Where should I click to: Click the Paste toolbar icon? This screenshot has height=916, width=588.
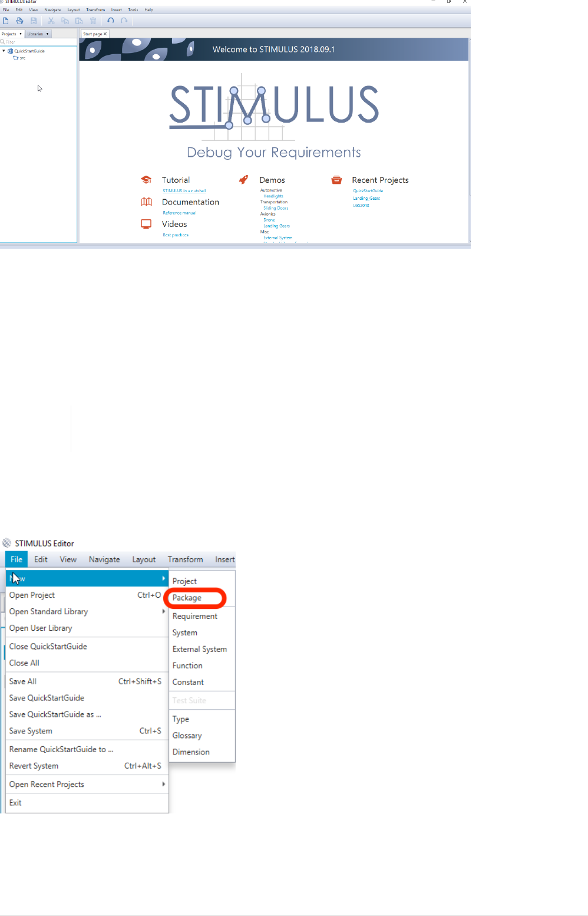[x=79, y=21]
